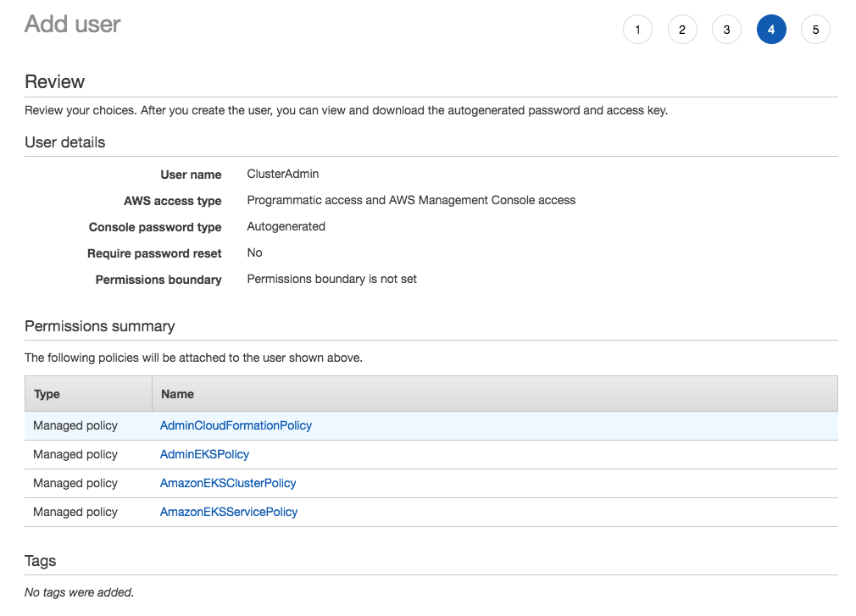The width and height of the screenshot is (856, 616).
Task: Click the 'Review your choices' description text
Action: 346,111
